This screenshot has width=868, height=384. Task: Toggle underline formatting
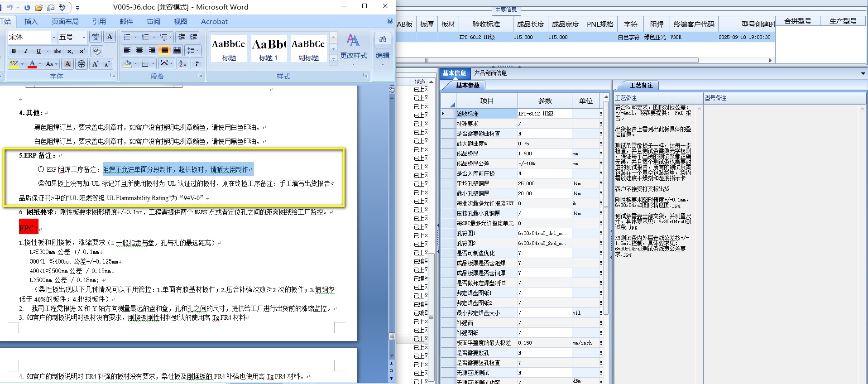(38, 51)
